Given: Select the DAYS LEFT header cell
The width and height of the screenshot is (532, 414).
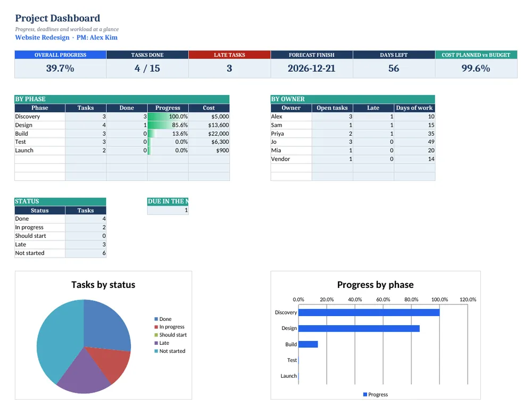Looking at the screenshot, I should coord(394,55).
